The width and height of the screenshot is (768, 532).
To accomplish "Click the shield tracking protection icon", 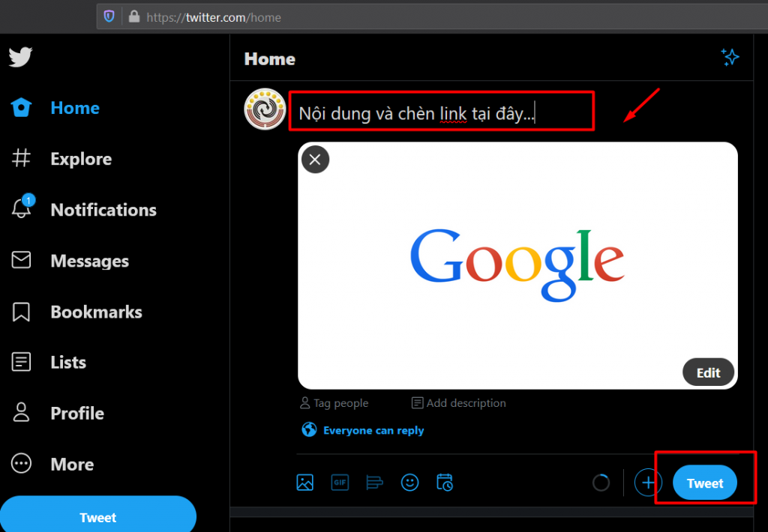I will pos(109,17).
